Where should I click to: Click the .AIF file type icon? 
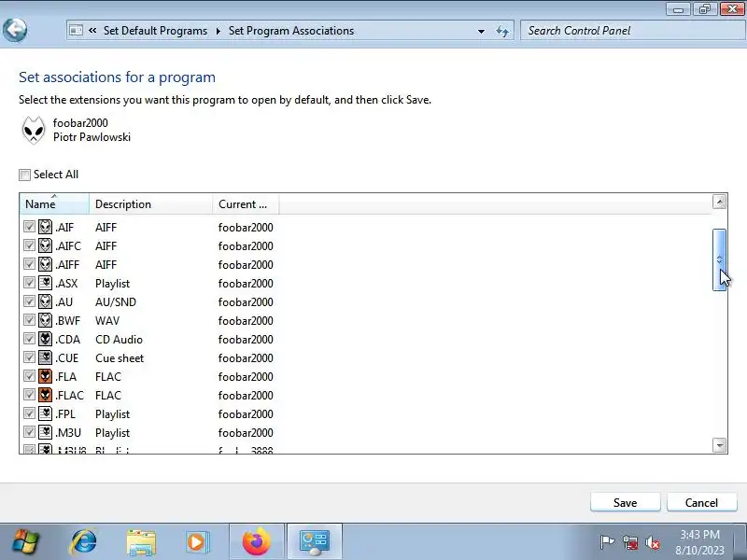click(x=45, y=227)
